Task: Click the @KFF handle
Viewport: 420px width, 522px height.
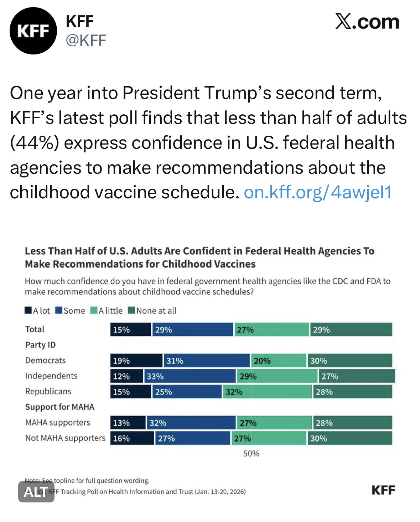Action: click(x=86, y=41)
